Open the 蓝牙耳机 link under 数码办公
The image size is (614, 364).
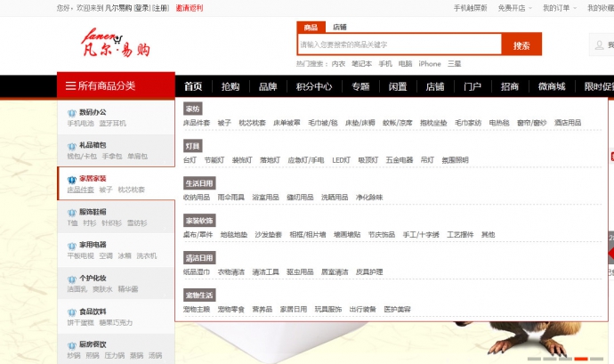[112, 123]
